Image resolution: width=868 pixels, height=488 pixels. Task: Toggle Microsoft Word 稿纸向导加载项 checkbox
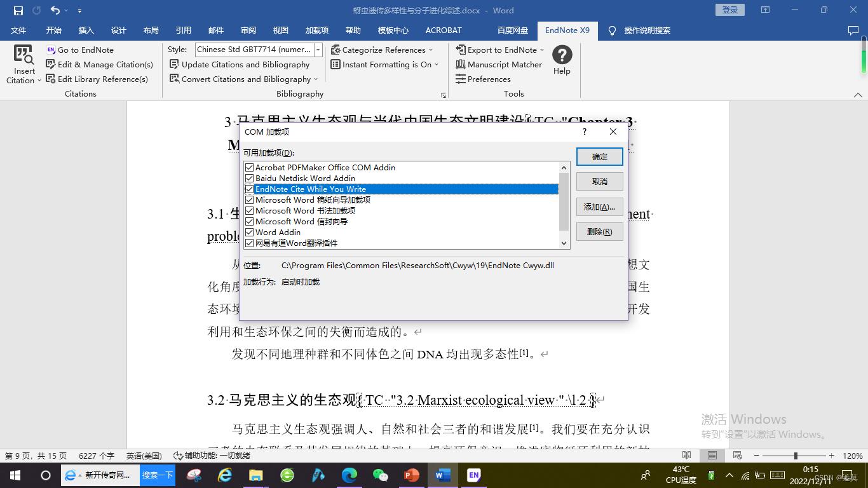250,200
